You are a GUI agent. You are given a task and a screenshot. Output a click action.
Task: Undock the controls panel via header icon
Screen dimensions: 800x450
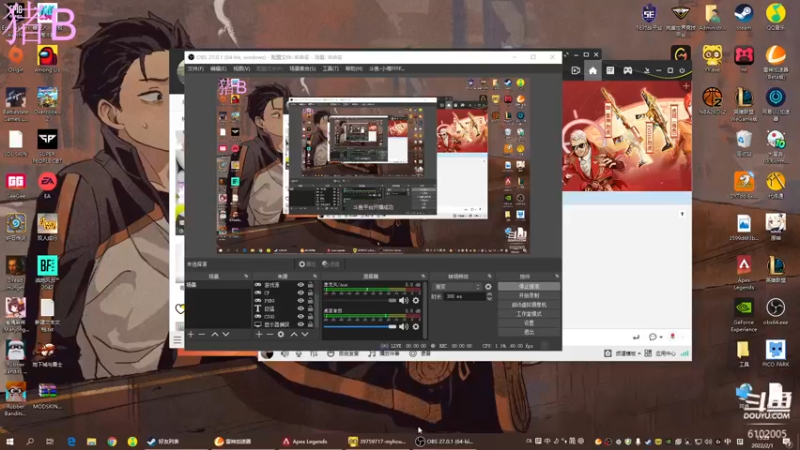pyautogui.click(x=557, y=276)
